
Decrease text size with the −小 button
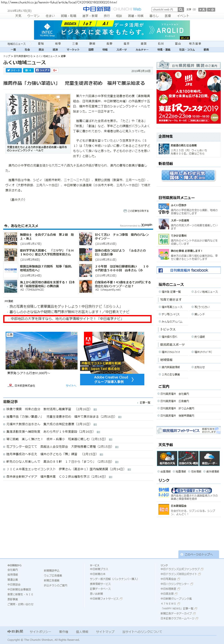(211, 10)
